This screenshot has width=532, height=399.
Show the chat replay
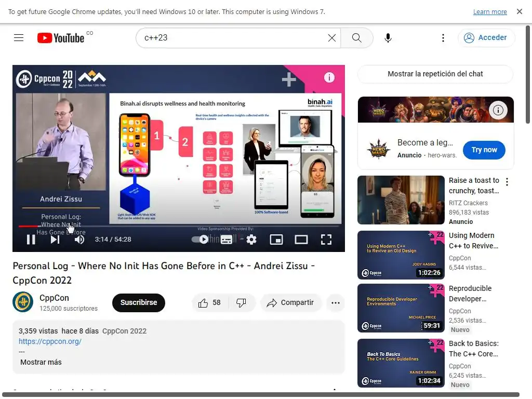coord(435,74)
